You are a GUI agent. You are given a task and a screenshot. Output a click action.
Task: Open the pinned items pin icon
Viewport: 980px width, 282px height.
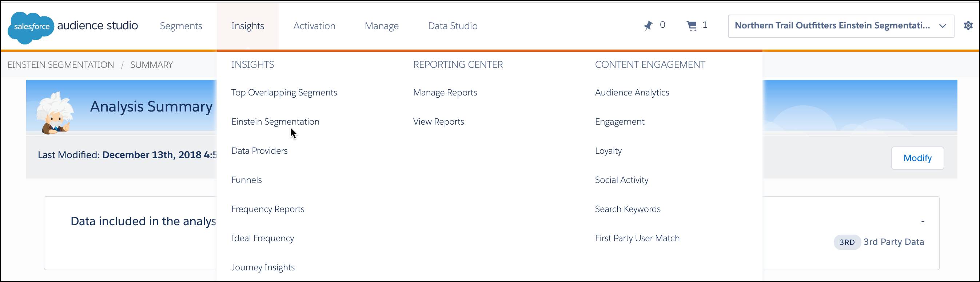tap(648, 26)
